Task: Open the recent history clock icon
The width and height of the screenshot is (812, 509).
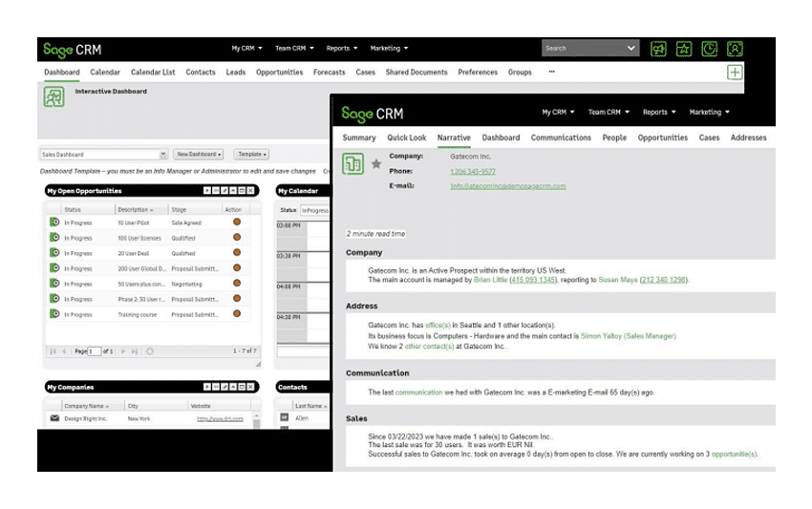Action: pos(709,50)
